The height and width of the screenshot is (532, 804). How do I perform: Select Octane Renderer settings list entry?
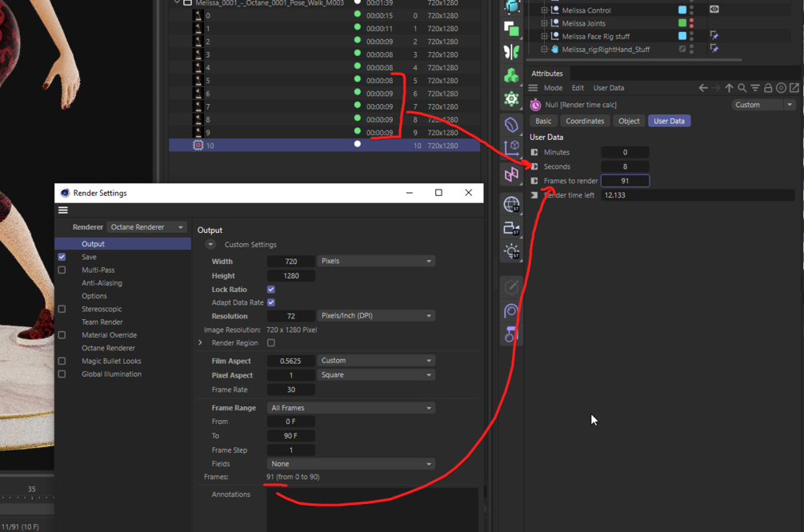tap(108, 348)
